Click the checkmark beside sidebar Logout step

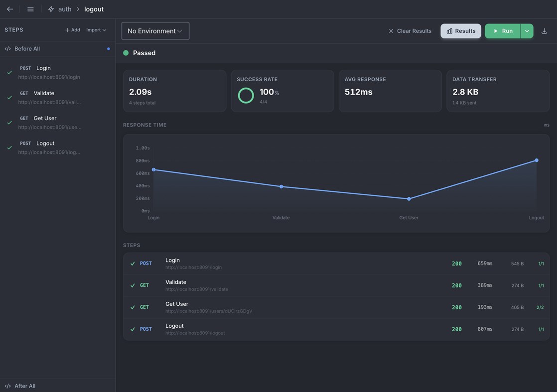(x=9, y=148)
